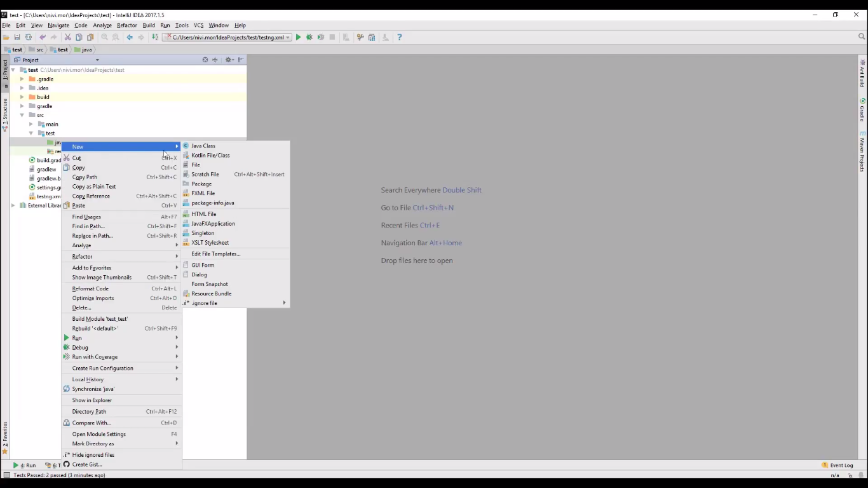Click the Run with Coverage toolbar icon

click(321, 37)
